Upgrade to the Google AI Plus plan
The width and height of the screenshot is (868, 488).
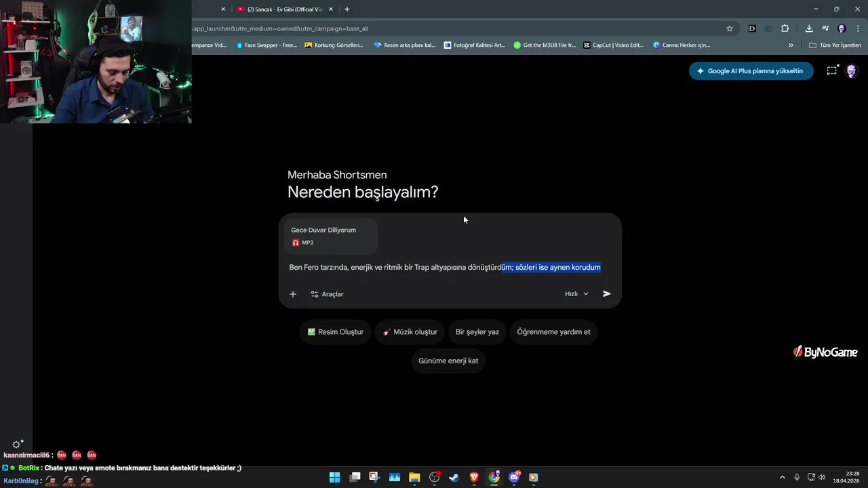[751, 71]
